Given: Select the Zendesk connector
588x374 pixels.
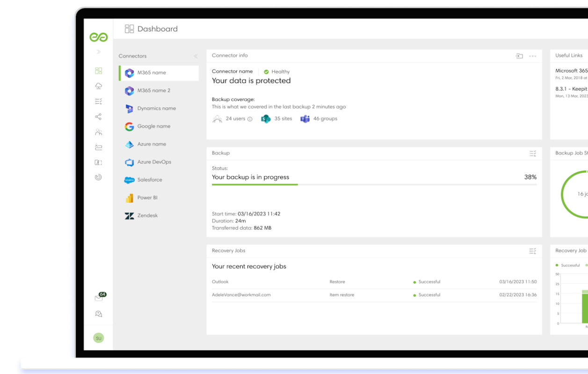Looking at the screenshot, I should [x=159, y=216].
